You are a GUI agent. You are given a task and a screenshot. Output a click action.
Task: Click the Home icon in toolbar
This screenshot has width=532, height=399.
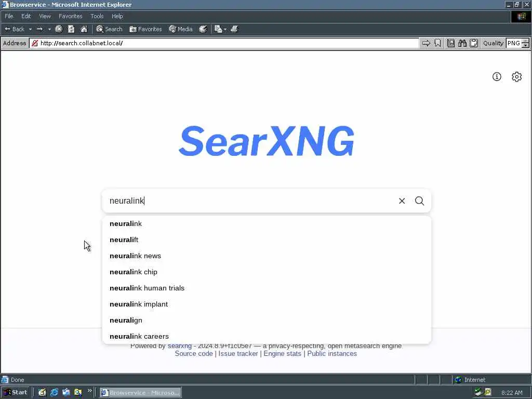pos(84,29)
